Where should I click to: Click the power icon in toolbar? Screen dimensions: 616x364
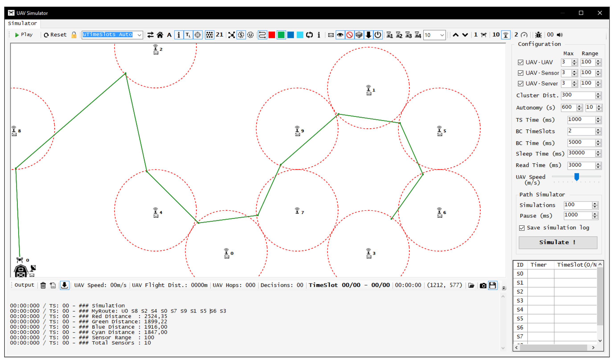378,35
